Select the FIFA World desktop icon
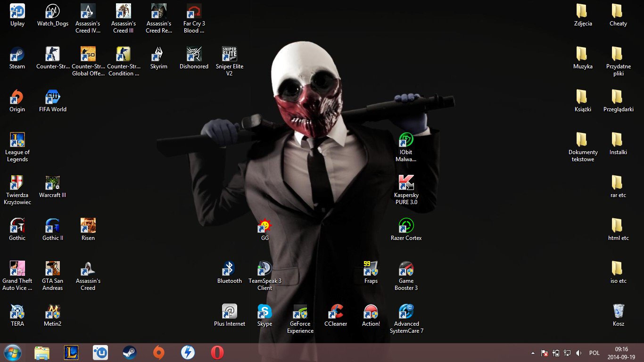Screen dimensions: 644x362 point(53,101)
